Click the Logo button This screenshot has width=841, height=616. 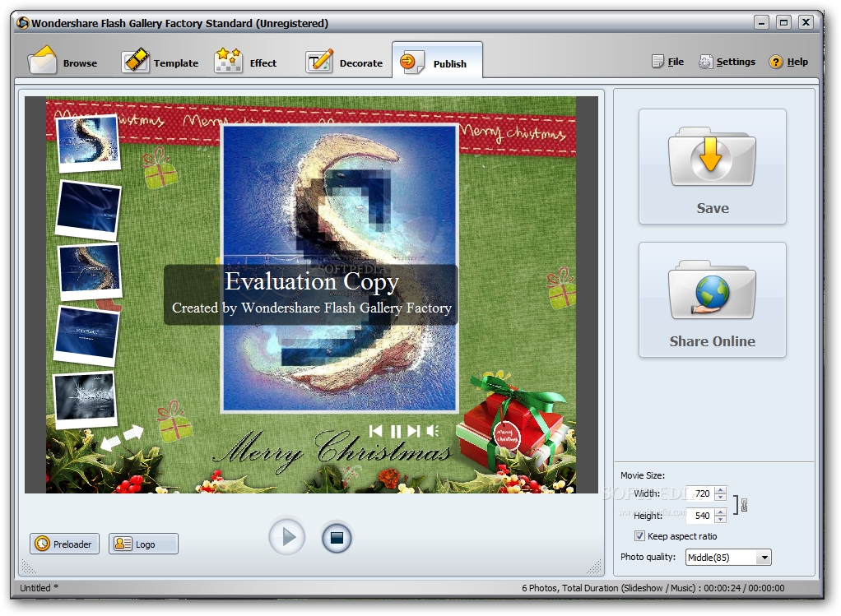(143, 544)
